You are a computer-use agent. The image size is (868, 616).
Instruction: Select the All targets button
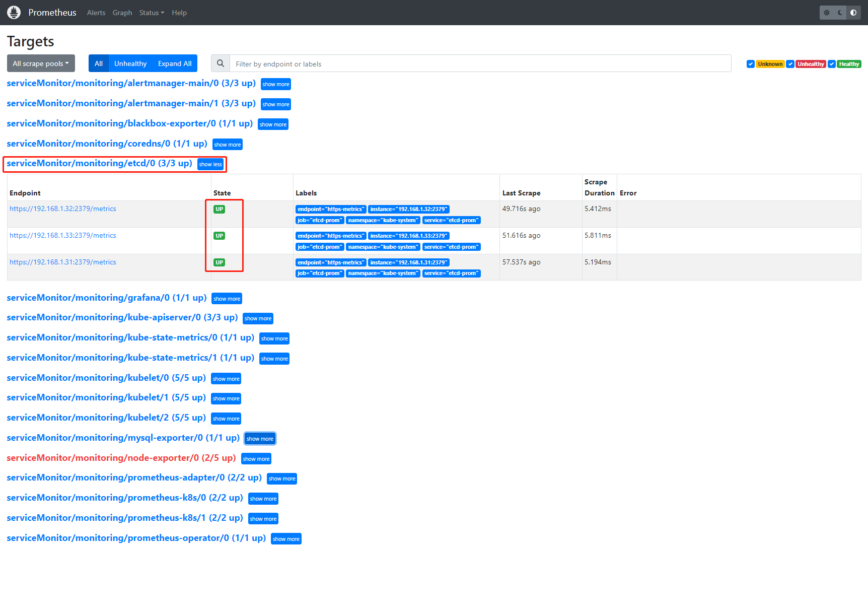[x=99, y=63]
